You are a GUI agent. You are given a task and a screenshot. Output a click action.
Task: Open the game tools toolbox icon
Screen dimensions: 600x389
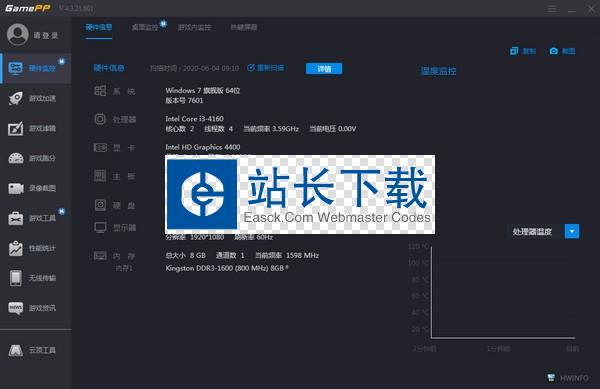tap(16, 218)
